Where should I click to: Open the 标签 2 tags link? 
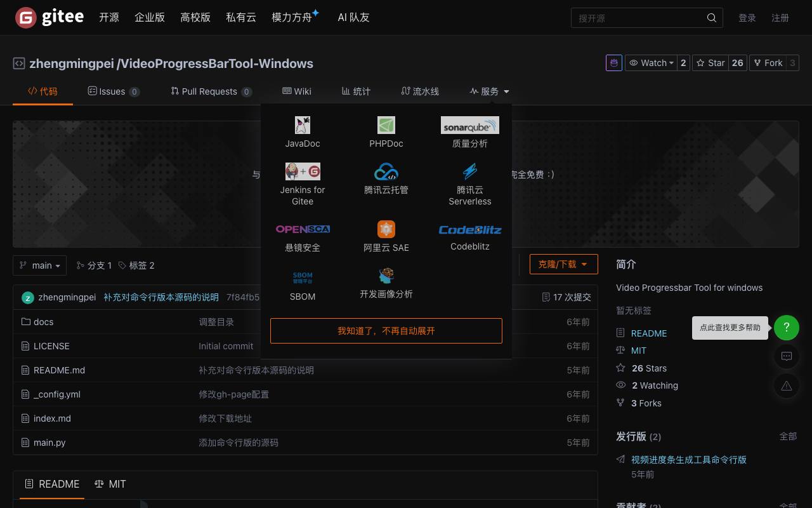pyautogui.click(x=136, y=265)
